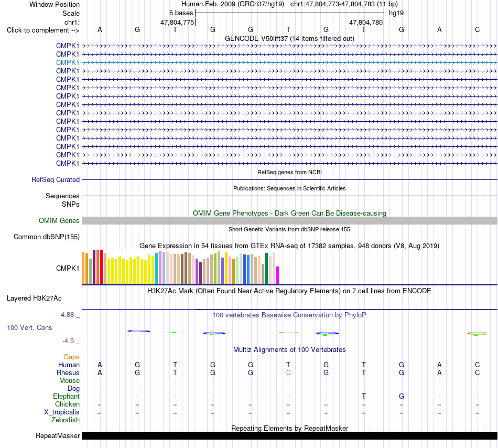
Task: Click the magenta bar in GTEx chart
Action: [278, 275]
